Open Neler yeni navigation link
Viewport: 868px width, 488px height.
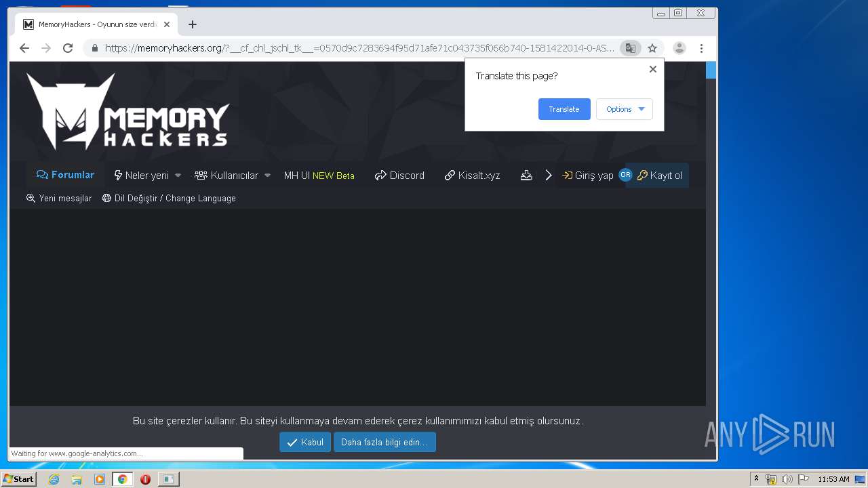pos(142,176)
